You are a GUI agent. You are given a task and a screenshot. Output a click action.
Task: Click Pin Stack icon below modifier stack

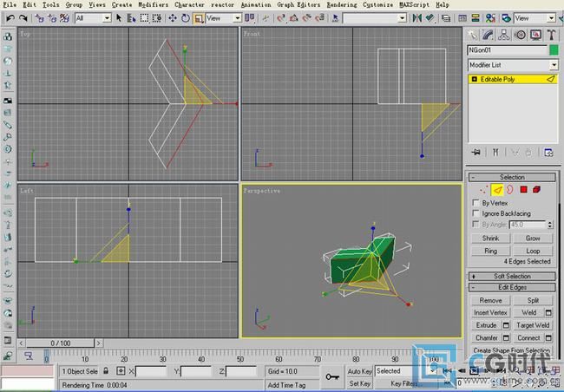[x=476, y=152]
